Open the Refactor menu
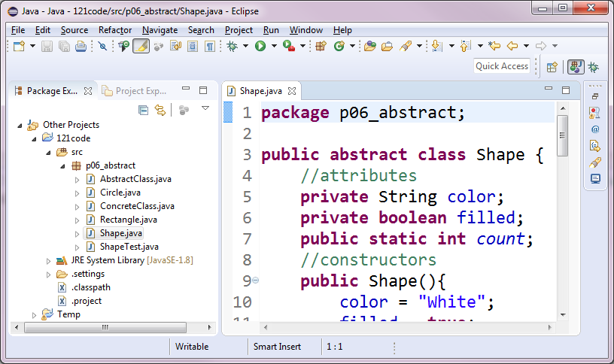Viewport: 614px width, 364px height. [115, 30]
